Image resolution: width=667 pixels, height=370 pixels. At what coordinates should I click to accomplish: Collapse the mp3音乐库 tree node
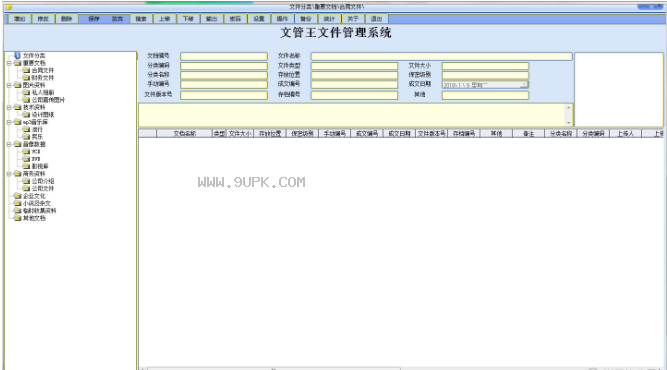[9, 122]
